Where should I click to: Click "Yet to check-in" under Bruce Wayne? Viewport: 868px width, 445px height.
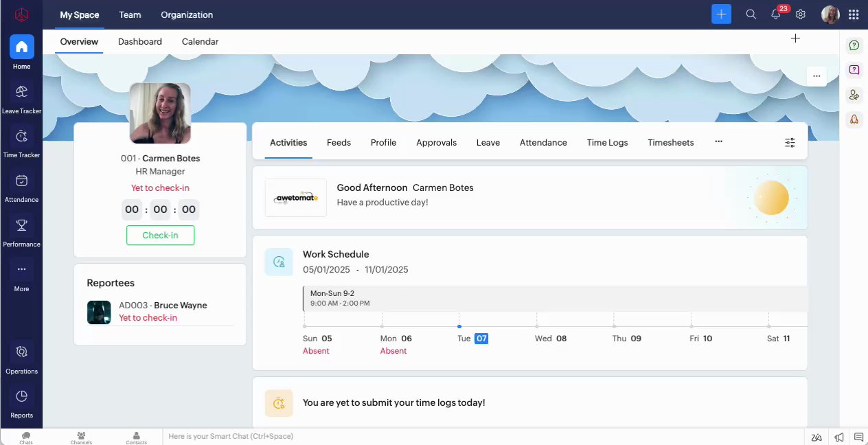[x=148, y=318]
